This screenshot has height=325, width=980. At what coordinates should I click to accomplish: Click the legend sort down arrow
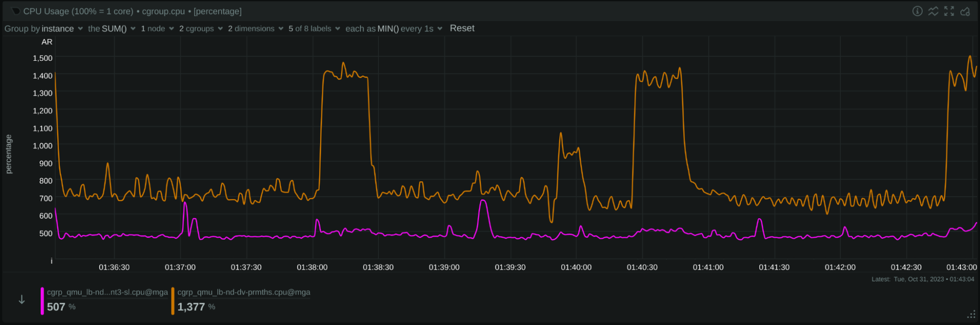[22, 300]
